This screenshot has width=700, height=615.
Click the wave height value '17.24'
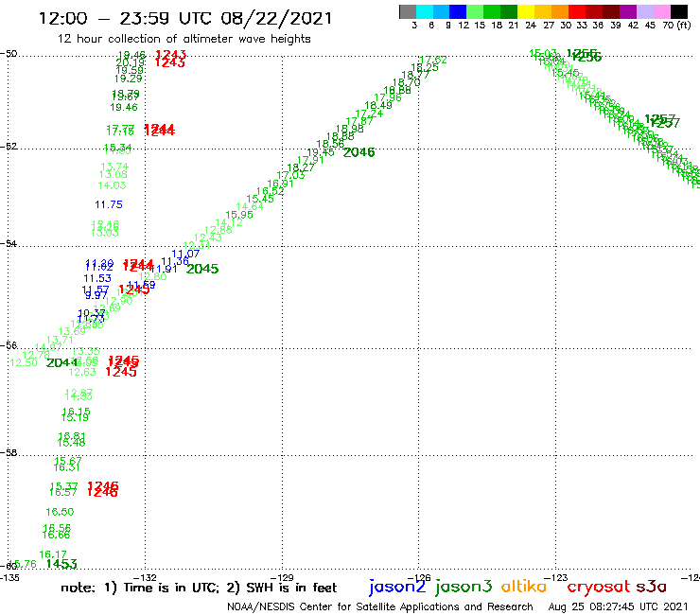point(369,114)
